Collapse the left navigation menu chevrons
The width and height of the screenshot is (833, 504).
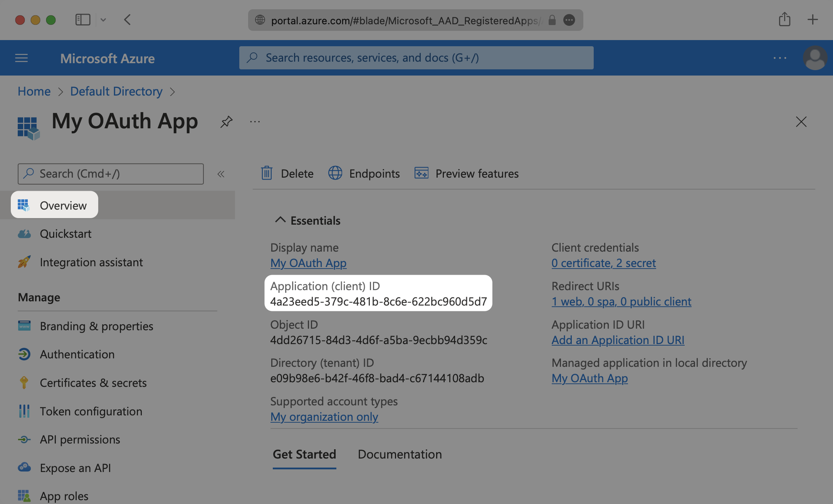pos(221,174)
